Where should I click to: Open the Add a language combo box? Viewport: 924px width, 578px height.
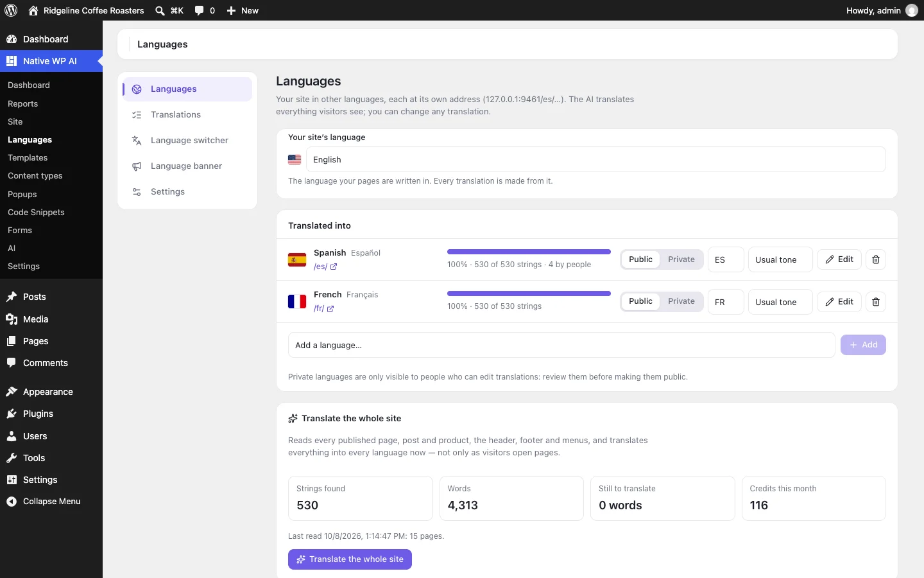point(561,345)
